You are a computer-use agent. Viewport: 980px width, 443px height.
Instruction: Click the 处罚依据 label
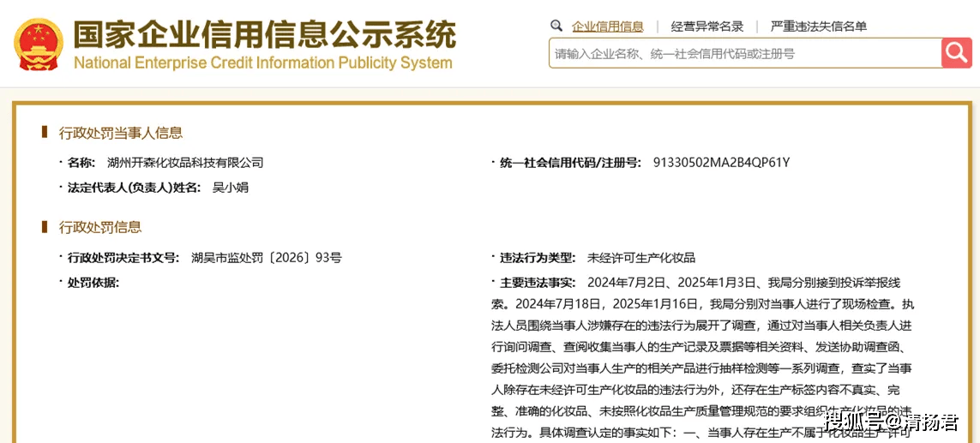93,283
